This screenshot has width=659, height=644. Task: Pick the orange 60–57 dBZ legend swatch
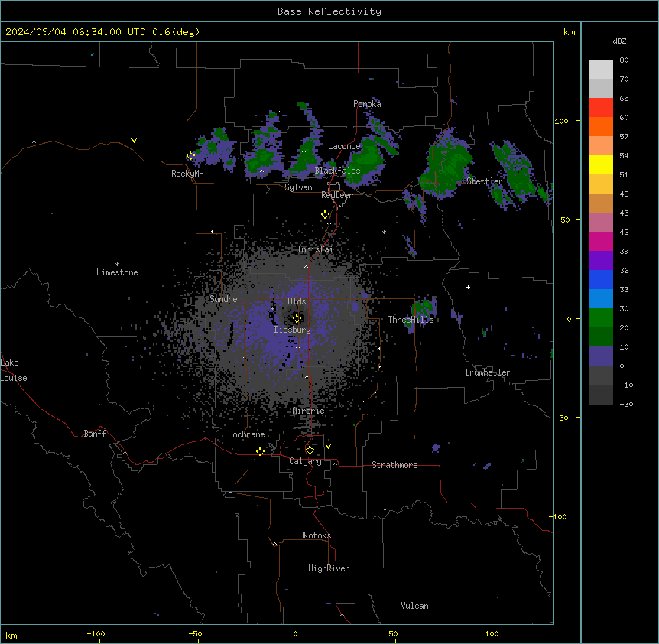601,126
